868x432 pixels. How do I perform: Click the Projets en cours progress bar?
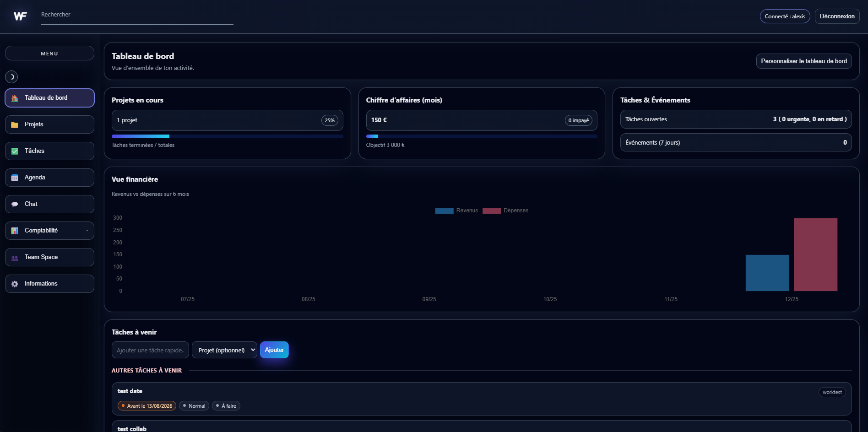pos(228,136)
